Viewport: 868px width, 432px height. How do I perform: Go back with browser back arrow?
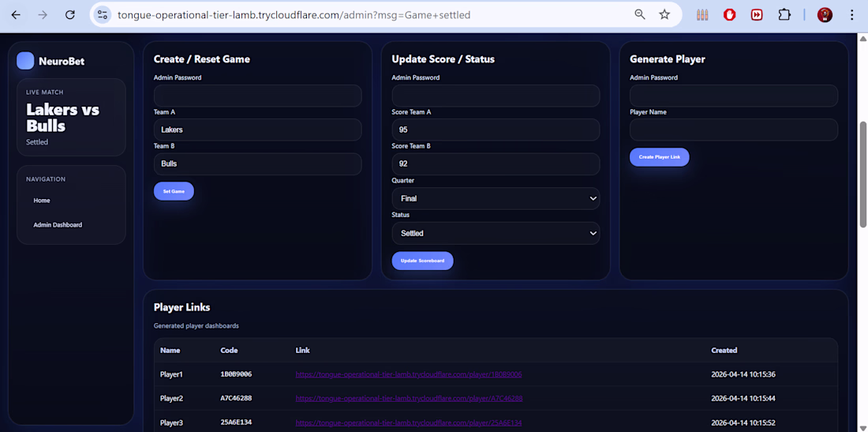[x=16, y=15]
